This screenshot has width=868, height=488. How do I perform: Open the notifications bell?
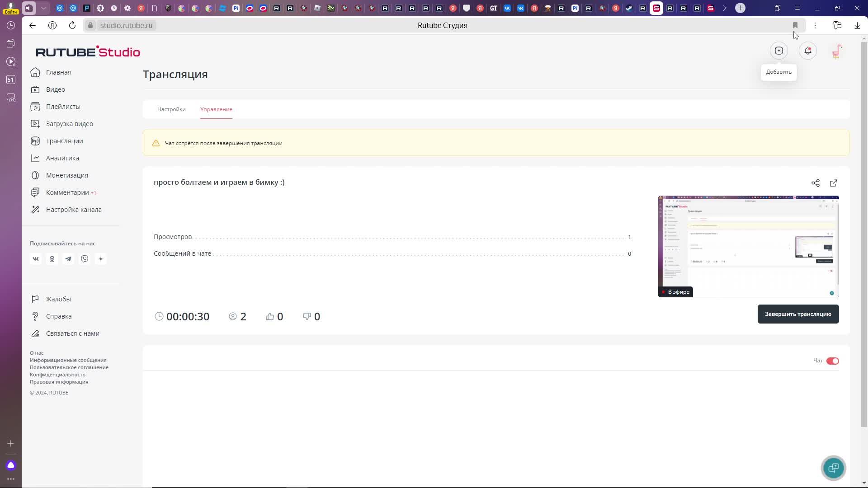click(x=808, y=51)
